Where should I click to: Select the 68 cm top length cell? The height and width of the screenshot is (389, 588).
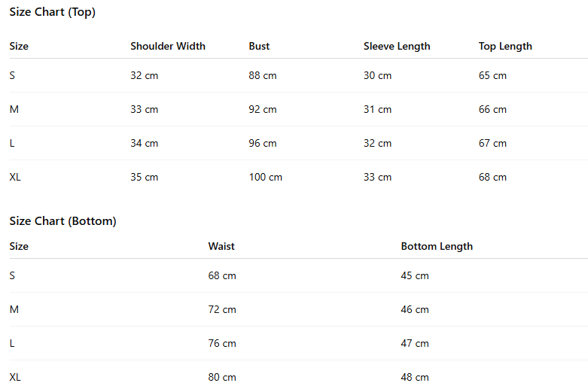pyautogui.click(x=492, y=177)
